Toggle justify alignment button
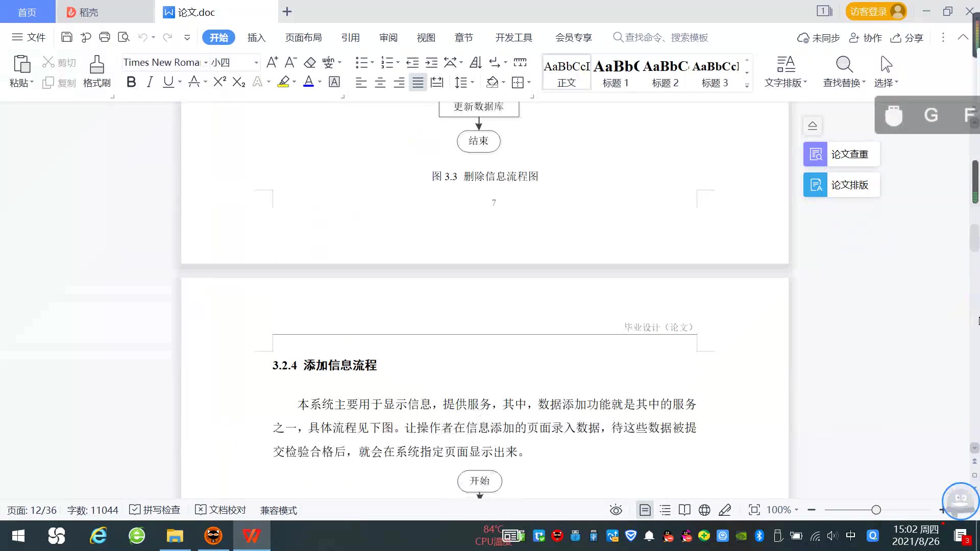 (x=418, y=83)
